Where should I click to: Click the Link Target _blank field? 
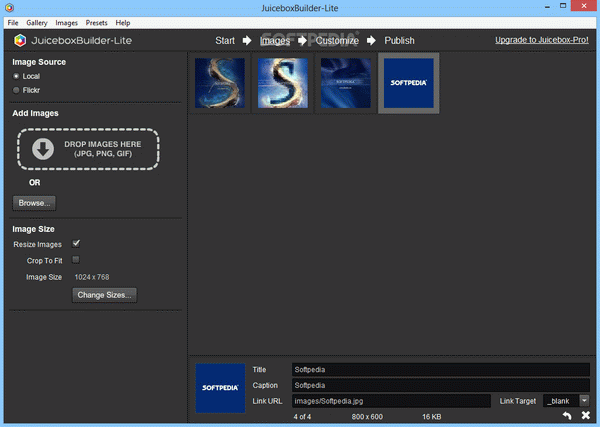point(561,401)
